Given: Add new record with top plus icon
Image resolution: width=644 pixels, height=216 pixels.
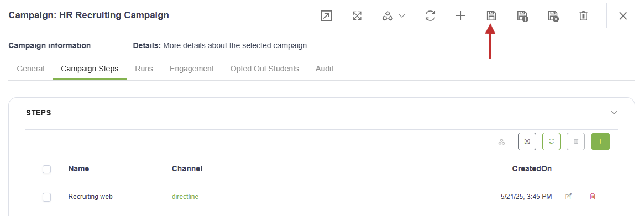Looking at the screenshot, I should click(x=461, y=16).
